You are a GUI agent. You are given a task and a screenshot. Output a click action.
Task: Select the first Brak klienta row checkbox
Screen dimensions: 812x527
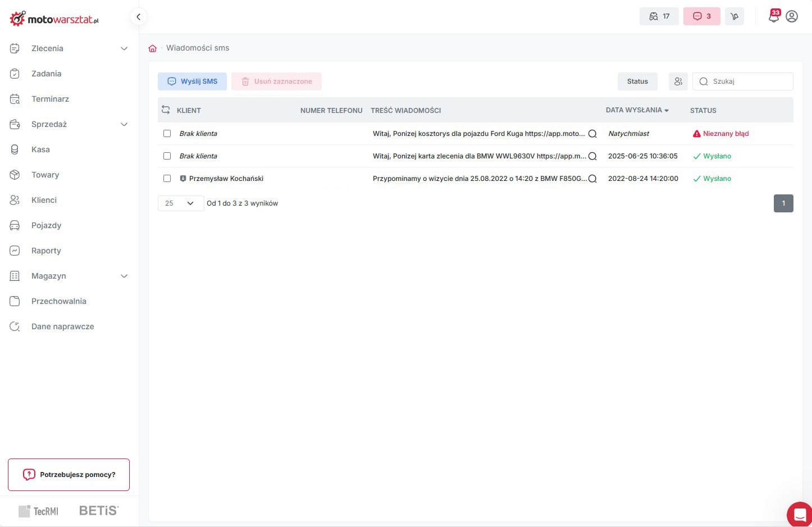coord(167,134)
